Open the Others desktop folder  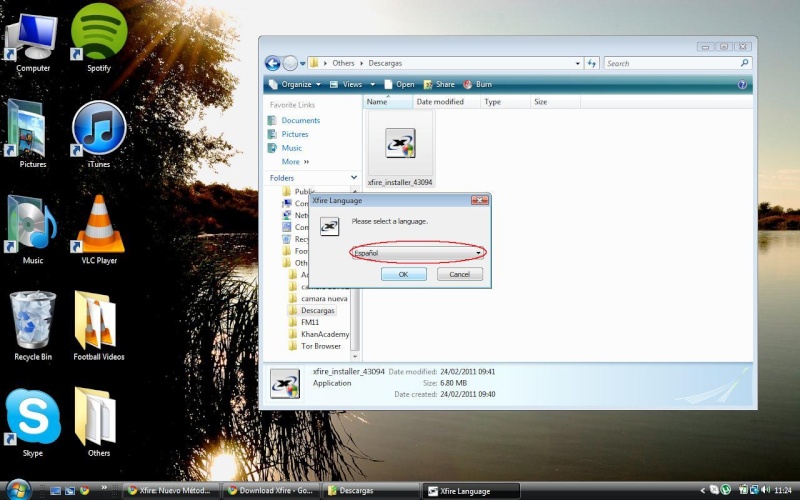pos(98,421)
